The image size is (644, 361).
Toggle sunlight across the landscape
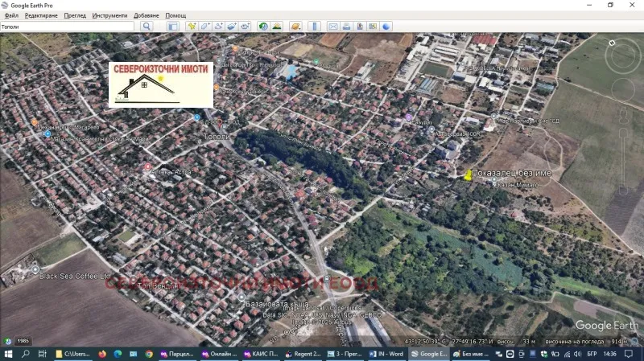pyautogui.click(x=276, y=27)
